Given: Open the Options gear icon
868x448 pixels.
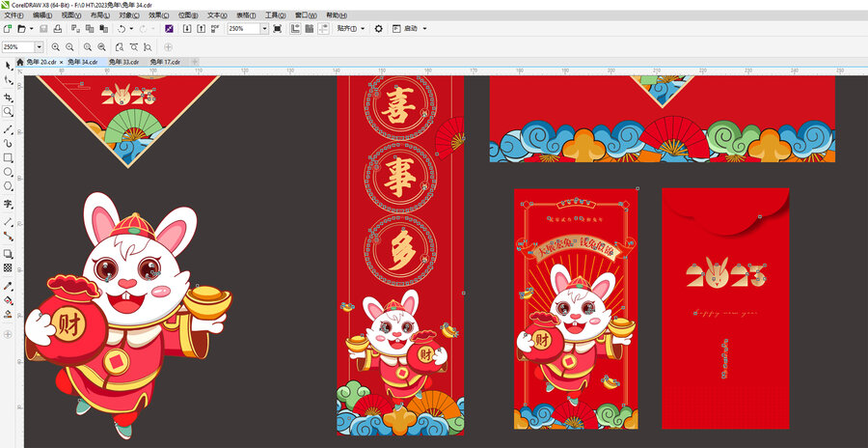Looking at the screenshot, I should pos(378,28).
